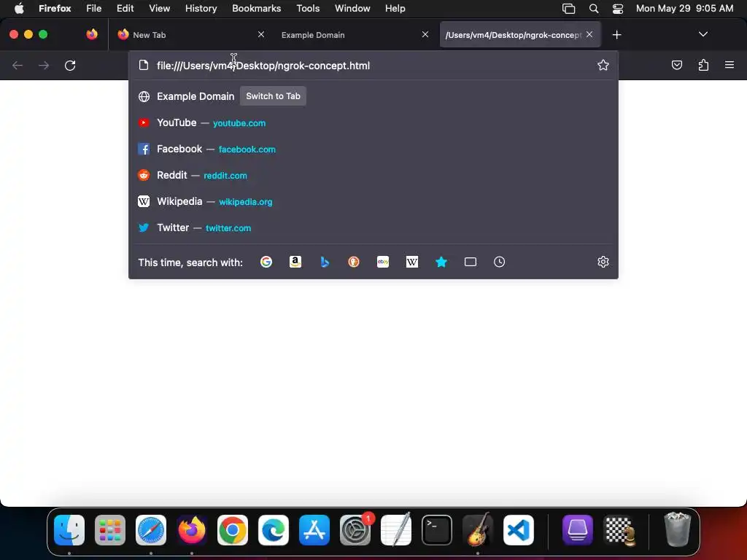Image resolution: width=747 pixels, height=560 pixels.
Task: Open TextEdit from the Dock
Action: tap(396, 529)
